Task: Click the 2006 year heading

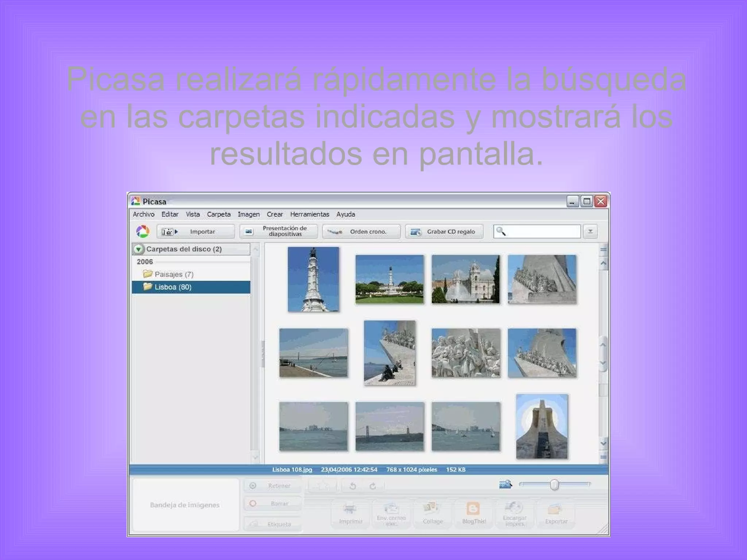Action: (x=145, y=262)
